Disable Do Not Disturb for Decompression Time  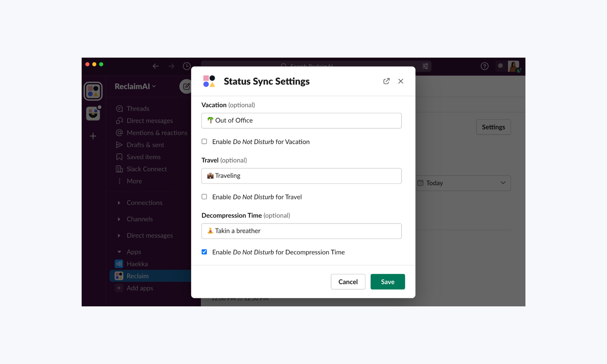coord(204,252)
